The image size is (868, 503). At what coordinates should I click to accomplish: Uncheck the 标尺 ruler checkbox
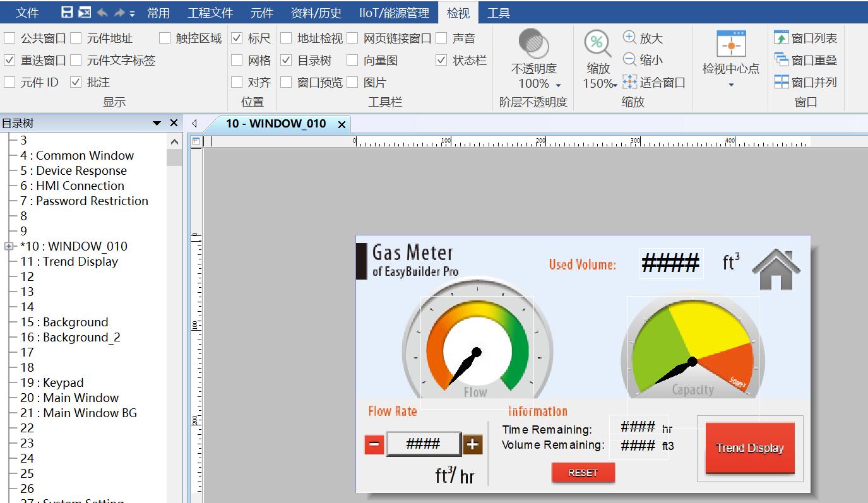[x=237, y=38]
